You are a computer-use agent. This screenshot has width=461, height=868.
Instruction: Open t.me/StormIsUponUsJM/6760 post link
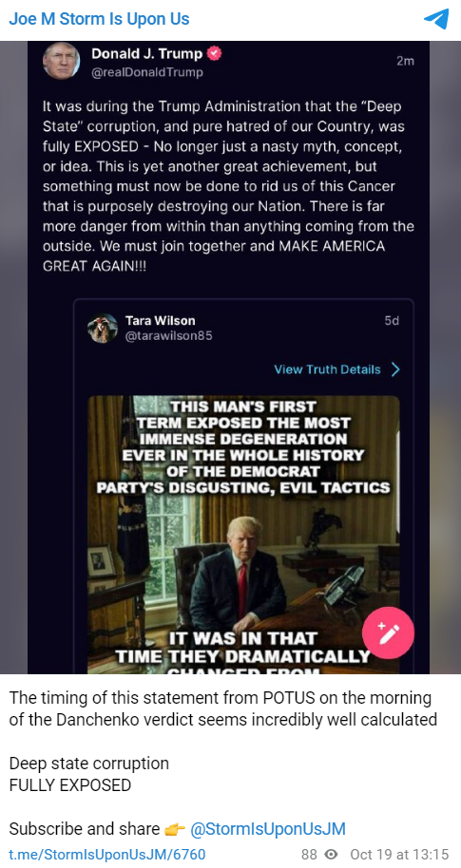(107, 854)
